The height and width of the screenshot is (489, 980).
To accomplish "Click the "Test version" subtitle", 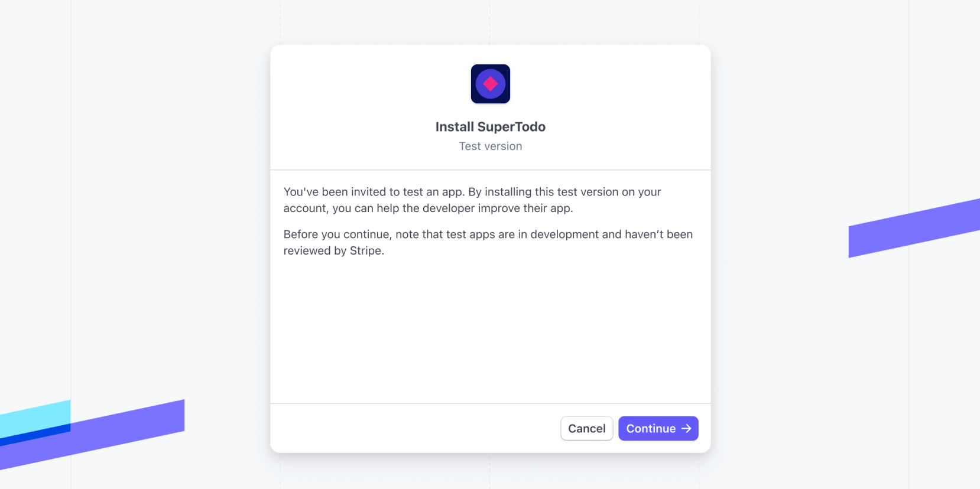I will 490,146.
